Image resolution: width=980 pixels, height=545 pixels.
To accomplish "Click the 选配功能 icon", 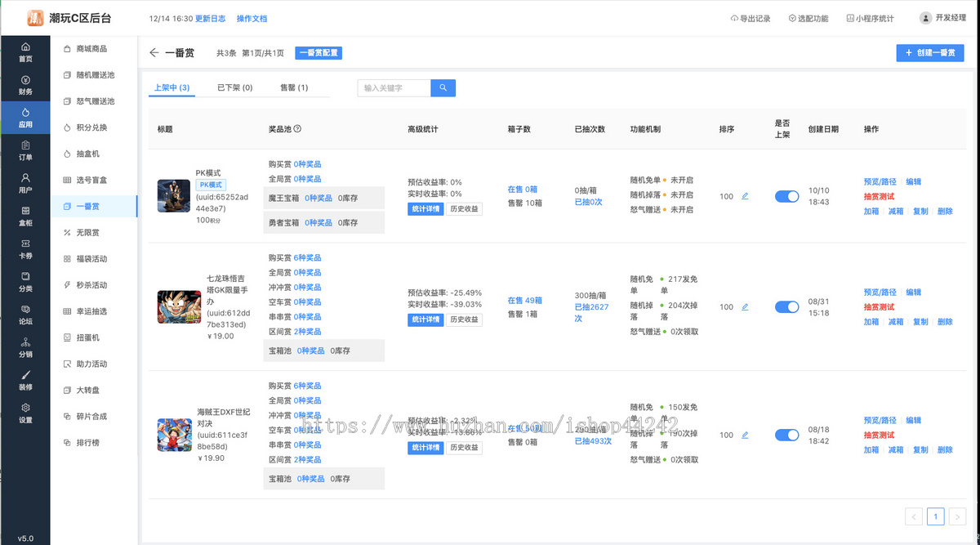I will 792,18.
